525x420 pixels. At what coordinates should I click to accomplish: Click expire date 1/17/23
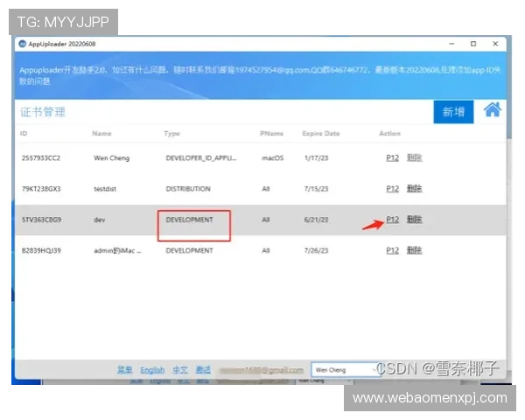pos(316,157)
